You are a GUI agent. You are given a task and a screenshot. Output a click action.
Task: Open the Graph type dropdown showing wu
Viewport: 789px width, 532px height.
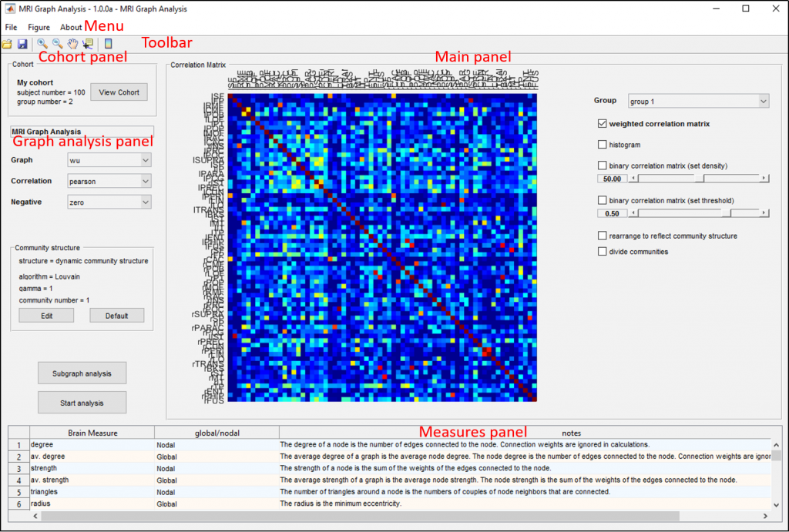pos(109,159)
